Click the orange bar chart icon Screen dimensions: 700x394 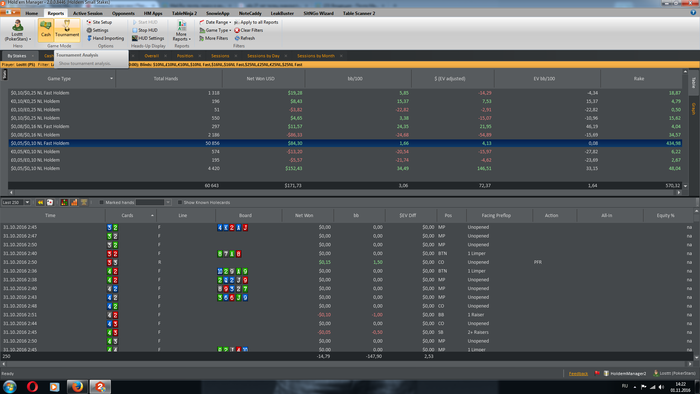point(74,202)
